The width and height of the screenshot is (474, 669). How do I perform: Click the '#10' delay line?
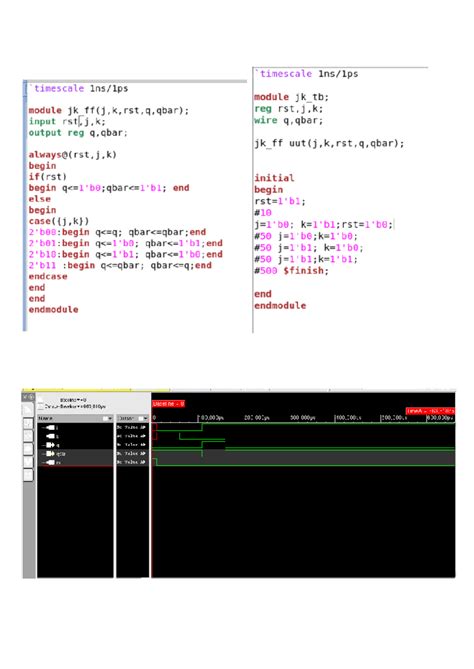[263, 212]
